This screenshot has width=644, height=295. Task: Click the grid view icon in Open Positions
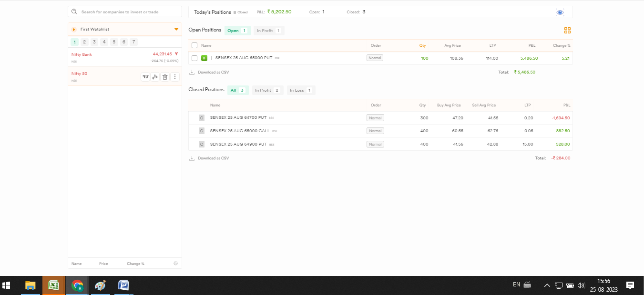click(x=567, y=31)
